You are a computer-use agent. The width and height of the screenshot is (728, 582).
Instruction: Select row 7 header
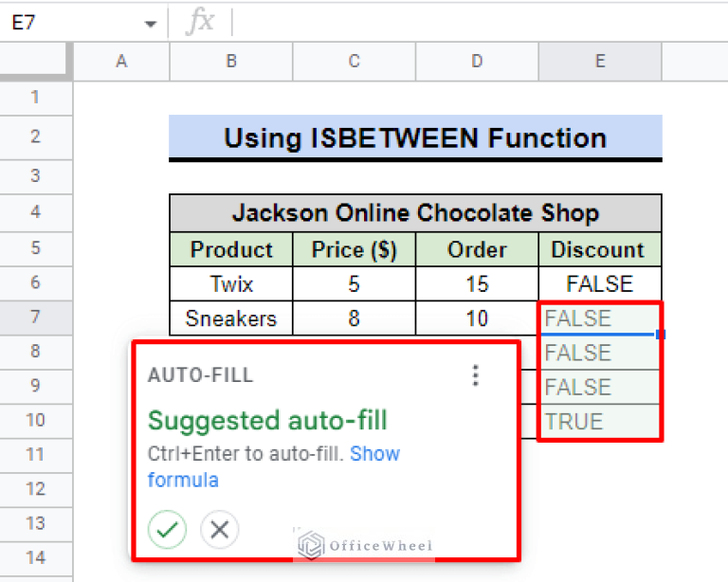(36, 318)
